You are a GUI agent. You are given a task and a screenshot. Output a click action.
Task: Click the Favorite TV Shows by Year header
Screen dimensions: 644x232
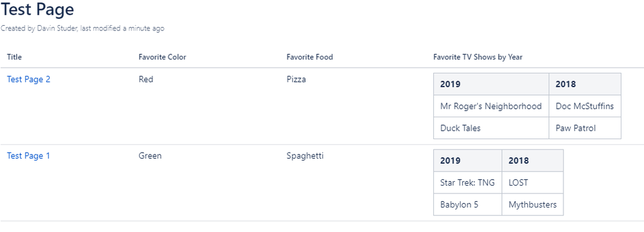tap(478, 57)
